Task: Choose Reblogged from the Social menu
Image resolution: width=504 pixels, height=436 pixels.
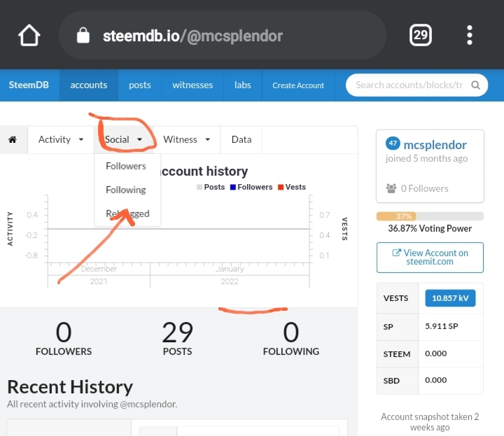Action: tap(127, 213)
